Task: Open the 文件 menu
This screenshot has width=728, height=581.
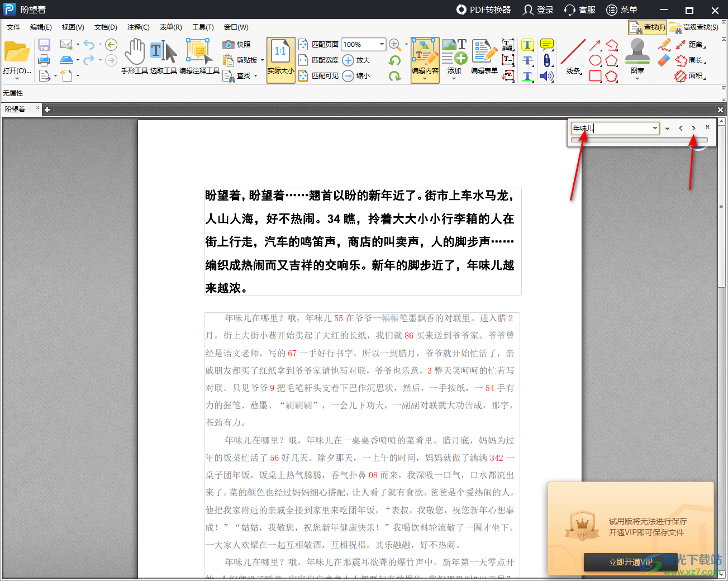Action: tap(13, 27)
